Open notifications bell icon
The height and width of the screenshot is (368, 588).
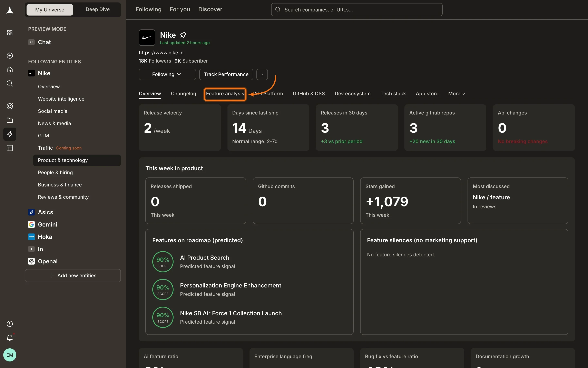[x=10, y=338]
